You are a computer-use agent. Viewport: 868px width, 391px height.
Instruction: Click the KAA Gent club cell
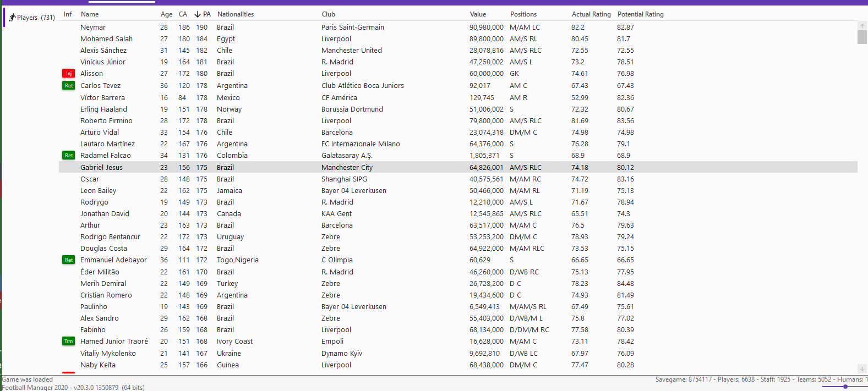(x=336, y=214)
